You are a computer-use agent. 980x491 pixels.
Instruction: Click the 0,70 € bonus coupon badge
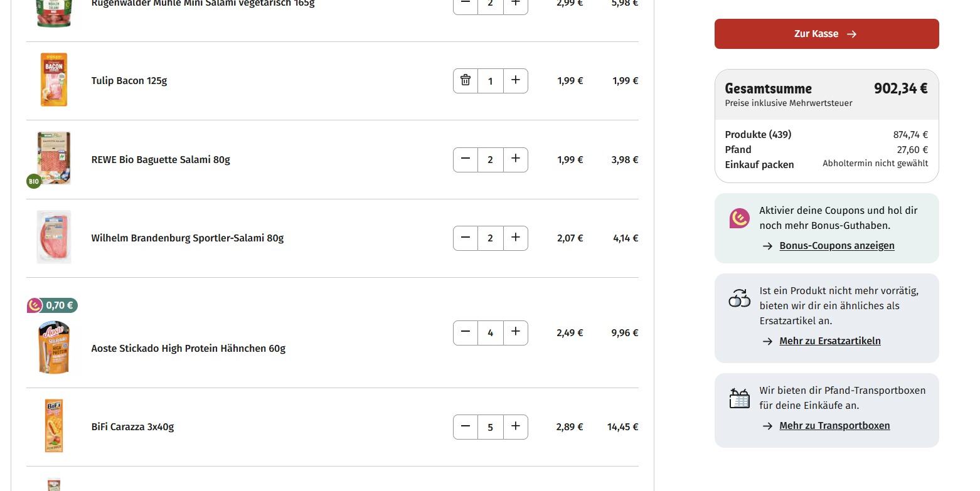click(x=53, y=305)
